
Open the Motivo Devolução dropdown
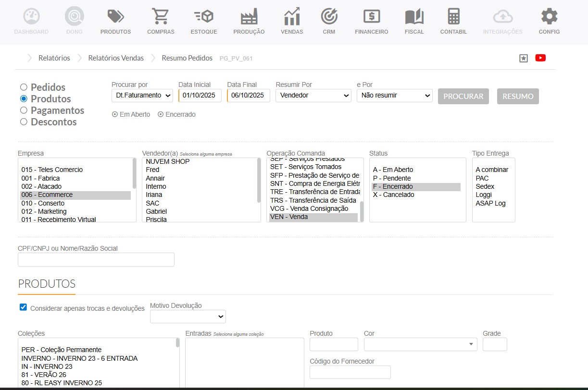[x=188, y=317]
